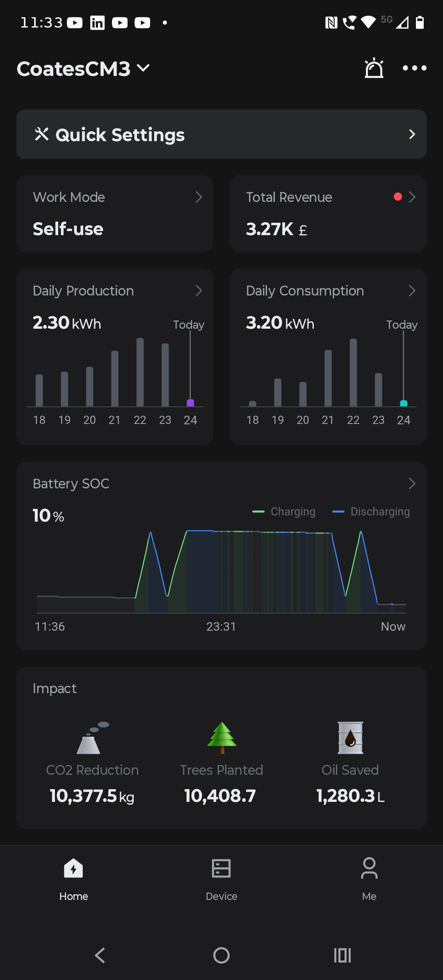Select day 22 bar in Daily Production

click(x=140, y=372)
